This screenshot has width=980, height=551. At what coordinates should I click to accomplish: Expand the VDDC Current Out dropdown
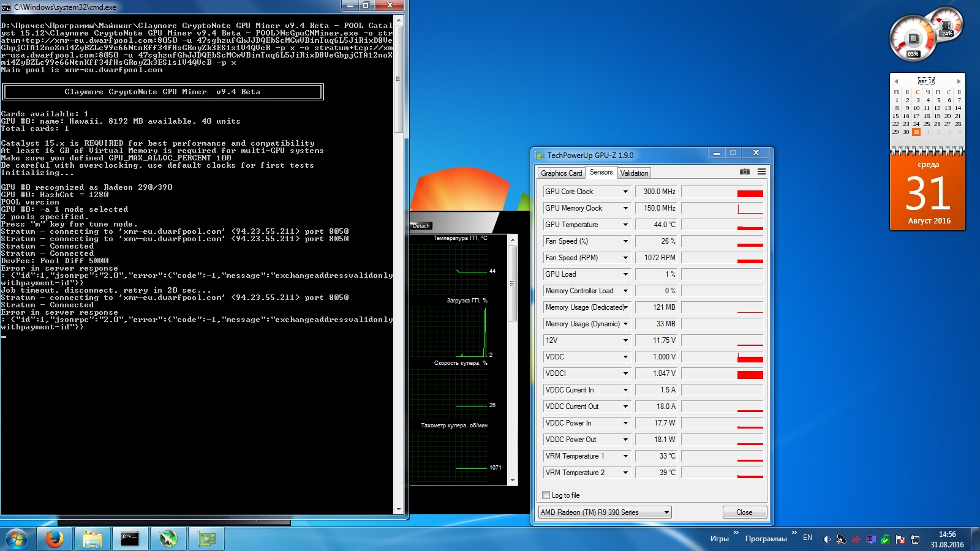[x=625, y=407]
